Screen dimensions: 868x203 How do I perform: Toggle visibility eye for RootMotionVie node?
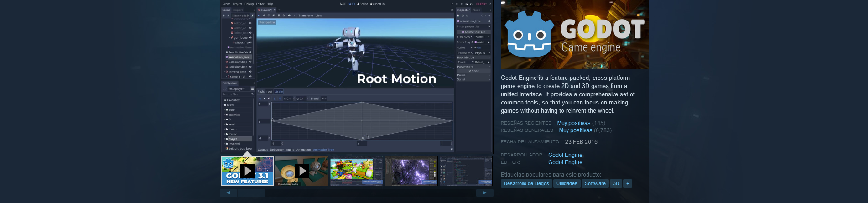click(x=250, y=52)
